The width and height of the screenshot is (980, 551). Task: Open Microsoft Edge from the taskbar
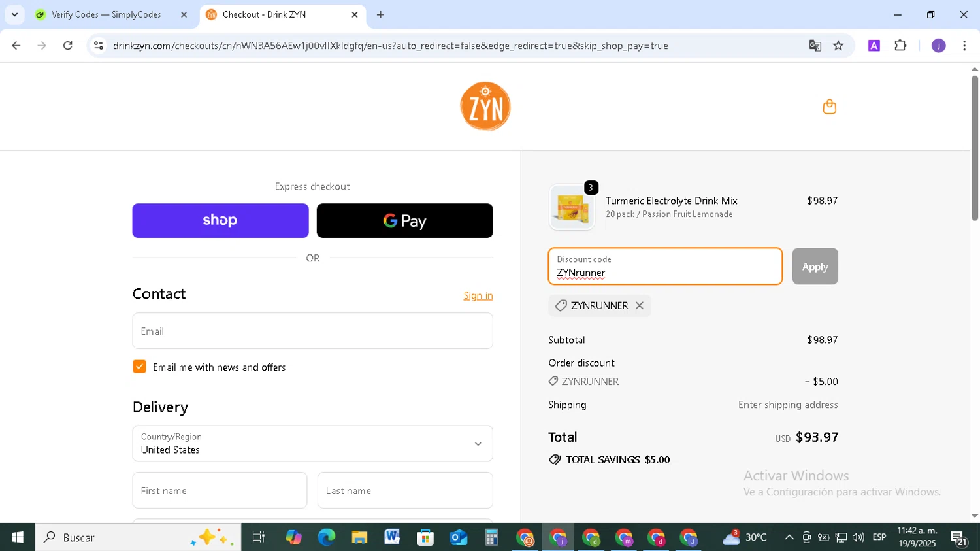pyautogui.click(x=326, y=537)
